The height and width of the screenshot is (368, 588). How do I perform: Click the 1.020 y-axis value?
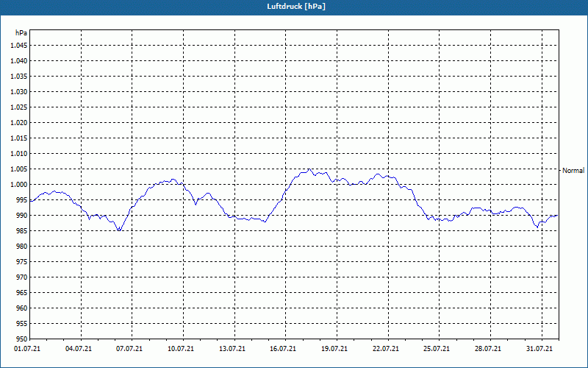tap(19, 123)
